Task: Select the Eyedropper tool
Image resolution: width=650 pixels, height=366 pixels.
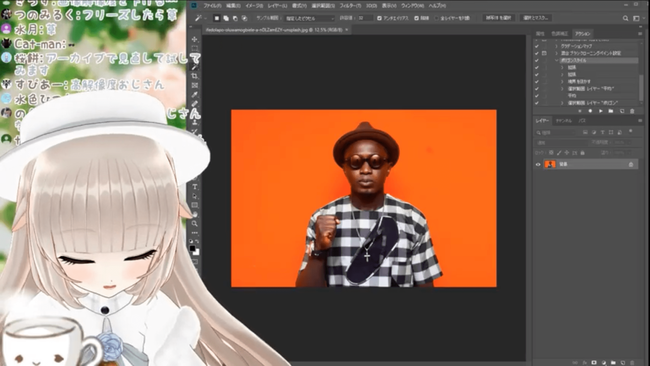Action: (x=194, y=95)
